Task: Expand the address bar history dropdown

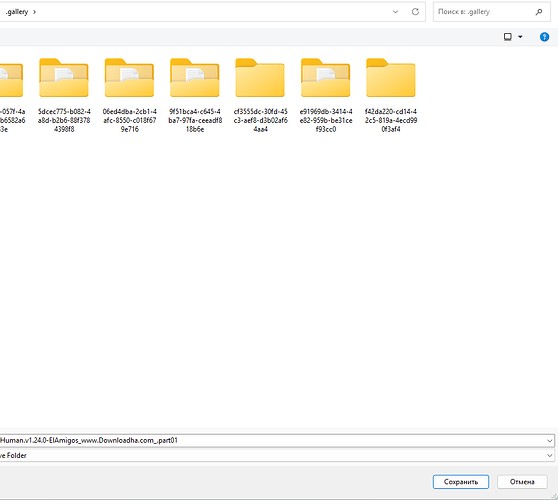Action: tap(395, 12)
